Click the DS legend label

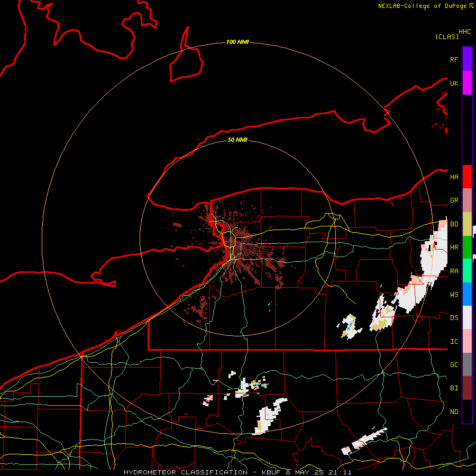tap(454, 317)
